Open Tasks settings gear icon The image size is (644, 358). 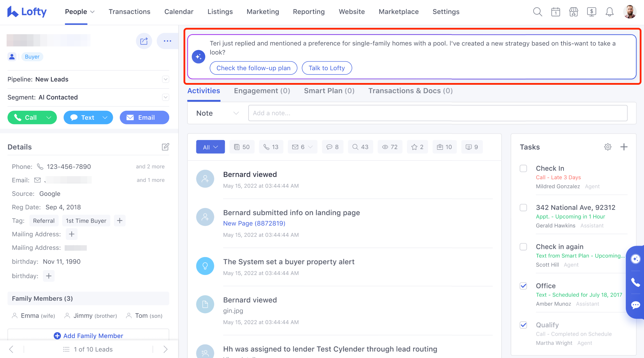608,147
